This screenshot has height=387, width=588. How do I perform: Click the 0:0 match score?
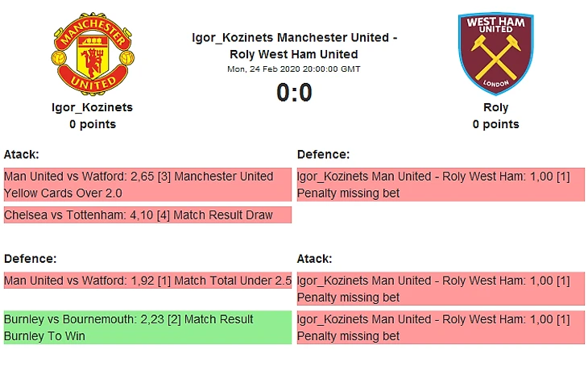294,93
